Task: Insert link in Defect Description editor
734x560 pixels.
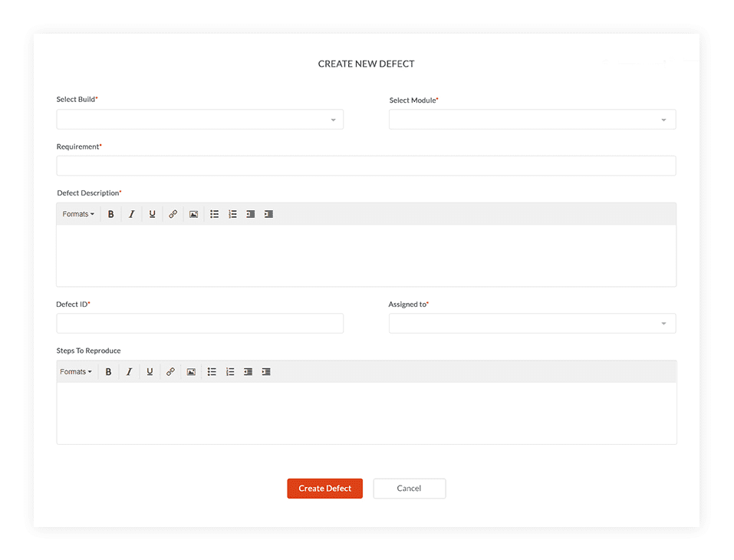Action: [x=173, y=214]
